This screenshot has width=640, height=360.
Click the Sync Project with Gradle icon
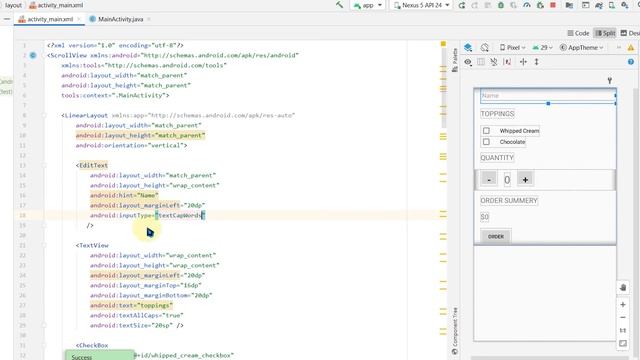598,5
